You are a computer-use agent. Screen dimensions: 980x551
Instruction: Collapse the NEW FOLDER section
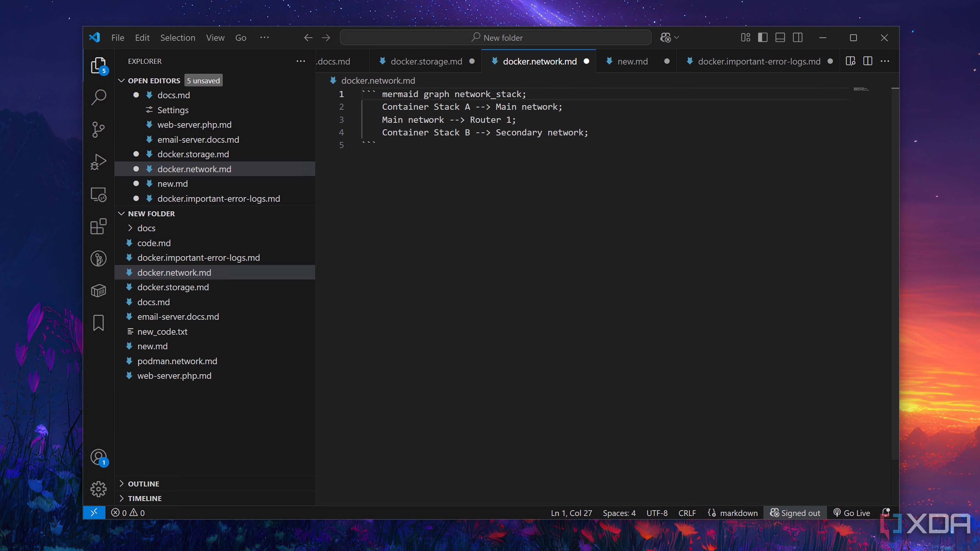121,214
